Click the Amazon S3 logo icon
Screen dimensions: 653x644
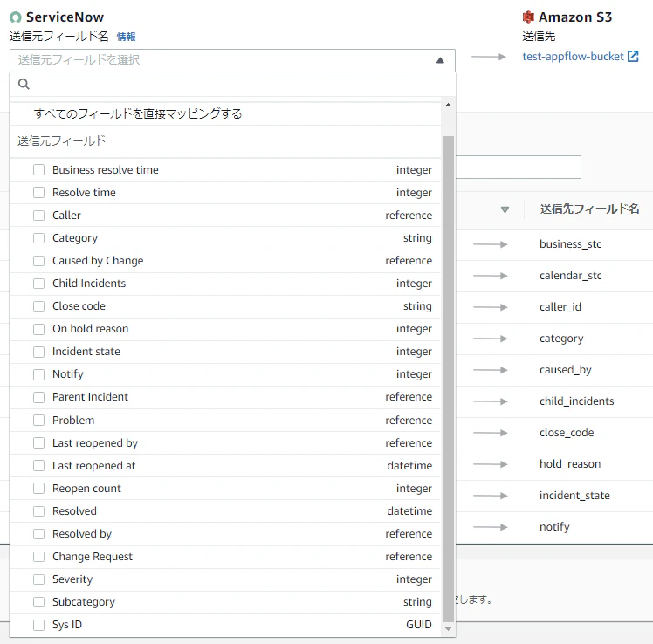(x=528, y=17)
